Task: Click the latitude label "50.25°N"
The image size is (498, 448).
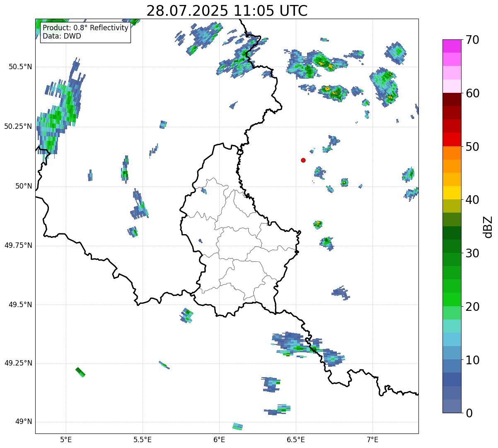Action: pos(18,126)
